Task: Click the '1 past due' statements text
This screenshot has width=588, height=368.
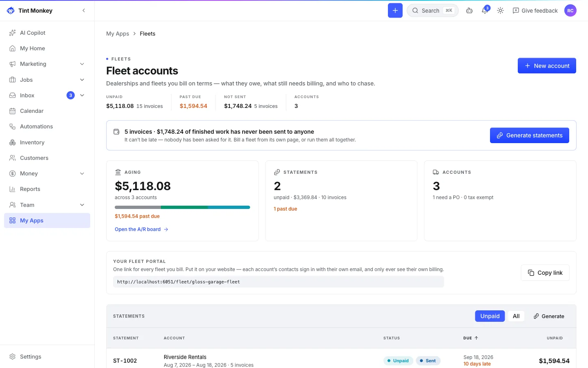Action: 285,209
